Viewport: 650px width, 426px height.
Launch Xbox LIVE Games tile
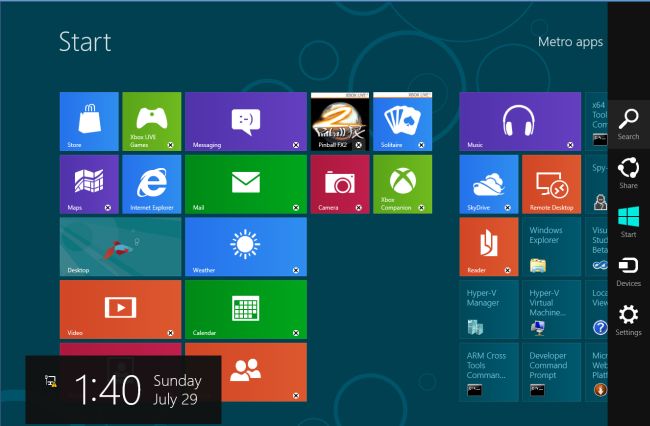(152, 121)
